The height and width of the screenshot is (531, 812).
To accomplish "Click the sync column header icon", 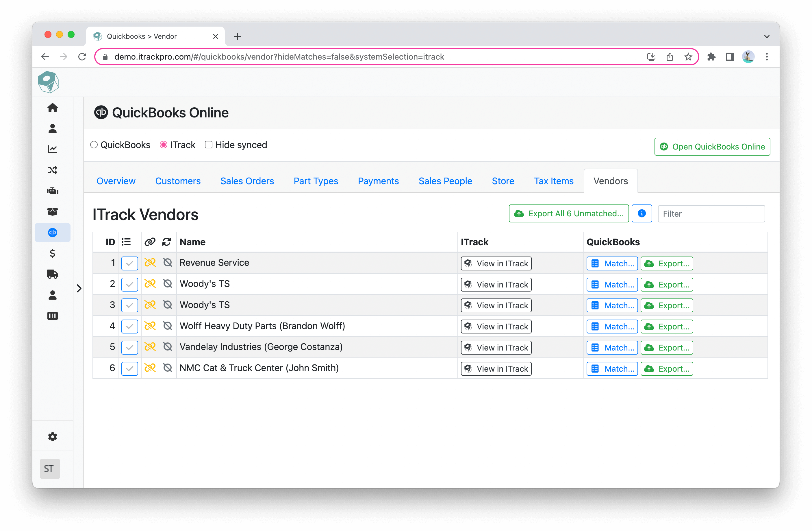I will (166, 242).
